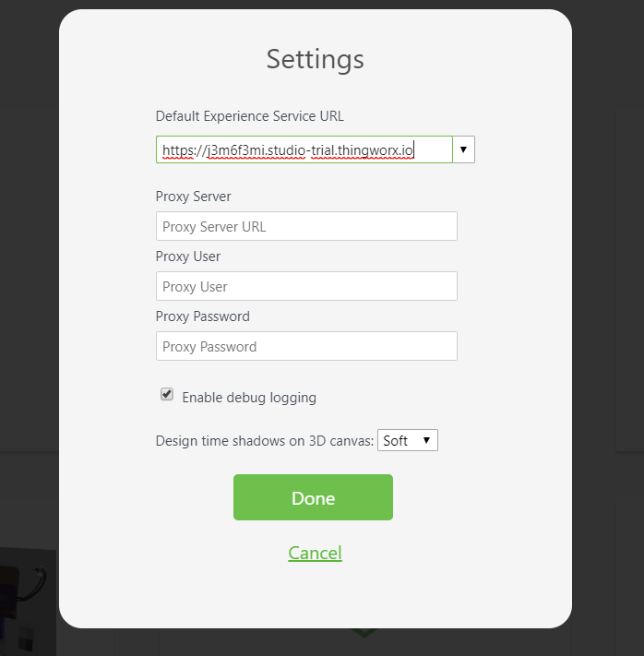Select the Proxy Password input field
Image resolution: width=644 pixels, height=656 pixels.
pyautogui.click(x=306, y=346)
